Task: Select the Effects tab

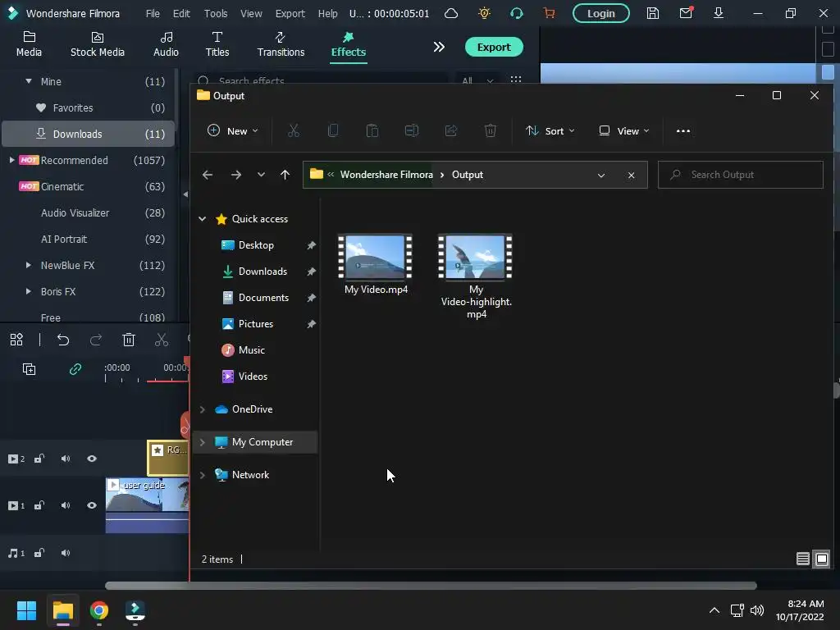Action: (348, 44)
